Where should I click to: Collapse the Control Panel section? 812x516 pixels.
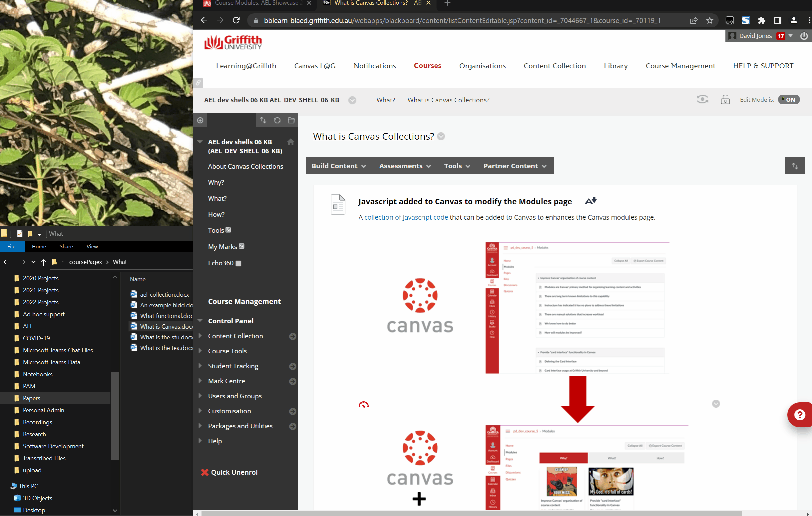pos(200,321)
